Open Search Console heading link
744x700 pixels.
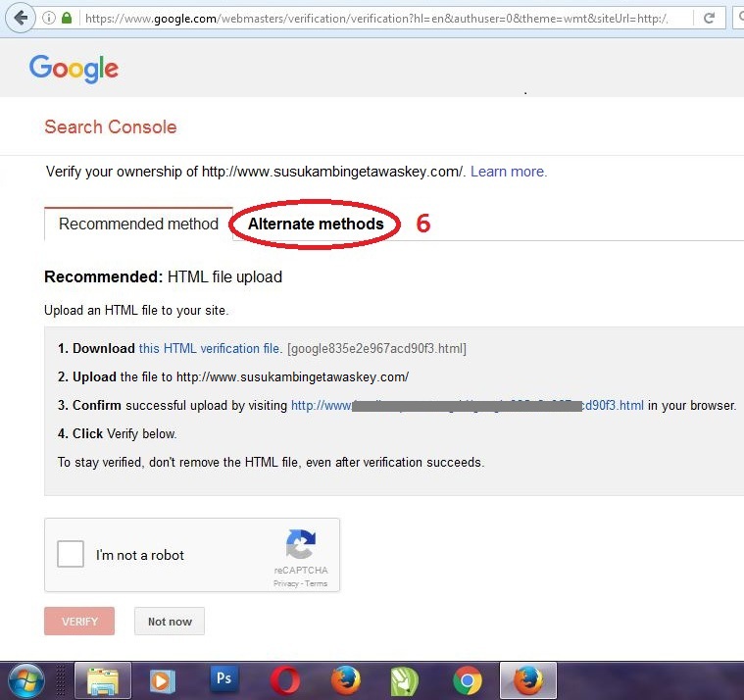coord(111,127)
